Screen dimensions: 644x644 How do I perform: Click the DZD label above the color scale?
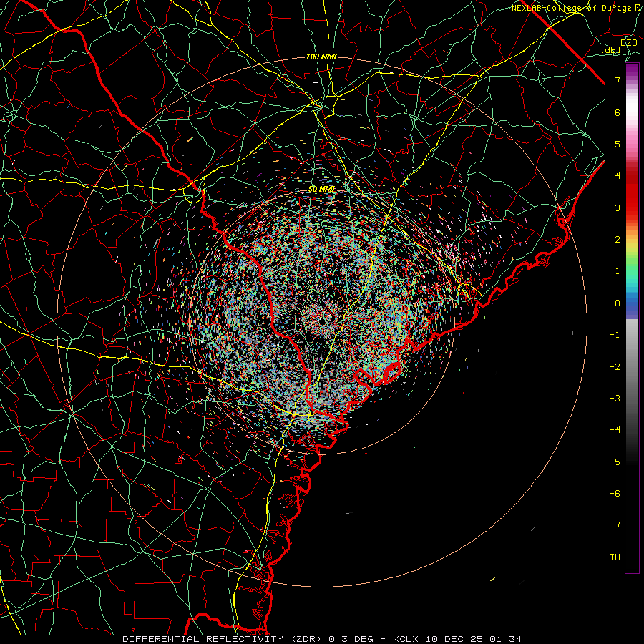coord(628,43)
